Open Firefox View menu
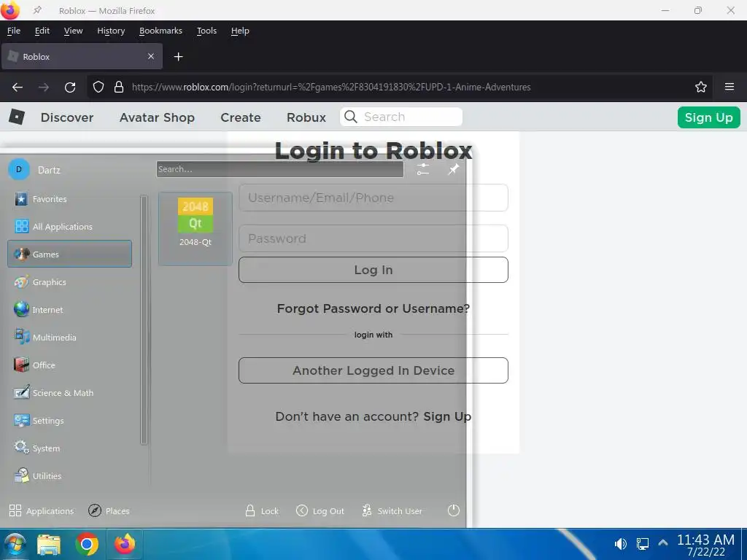Screen dimensions: 747x560 pyautogui.click(x=74, y=31)
